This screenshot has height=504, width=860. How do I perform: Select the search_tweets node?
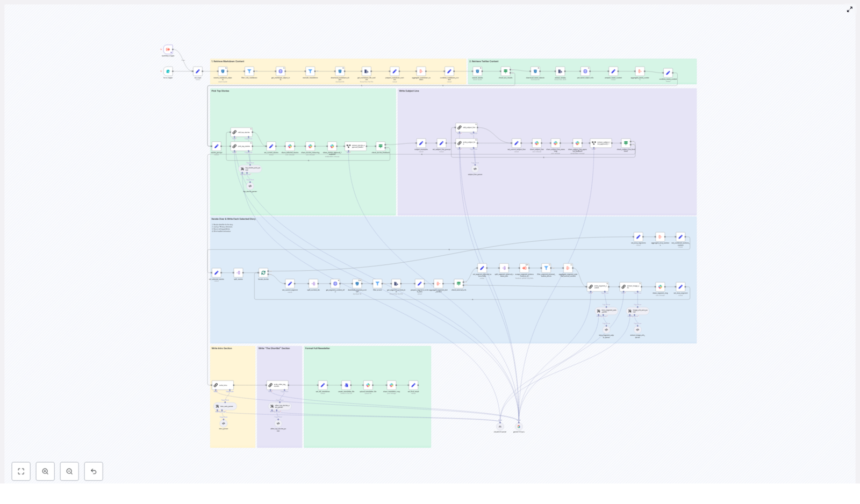coord(476,70)
